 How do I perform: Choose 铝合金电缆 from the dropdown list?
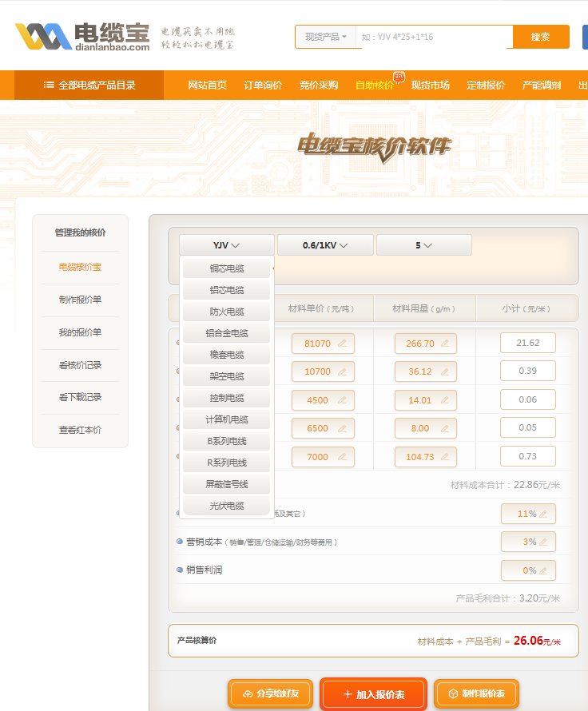coord(227,333)
